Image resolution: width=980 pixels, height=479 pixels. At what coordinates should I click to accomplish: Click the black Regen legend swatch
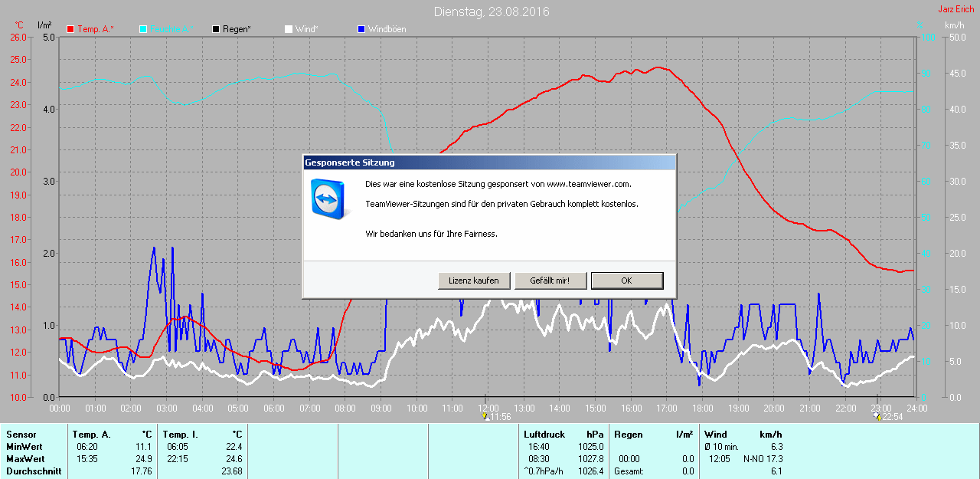click(x=216, y=29)
